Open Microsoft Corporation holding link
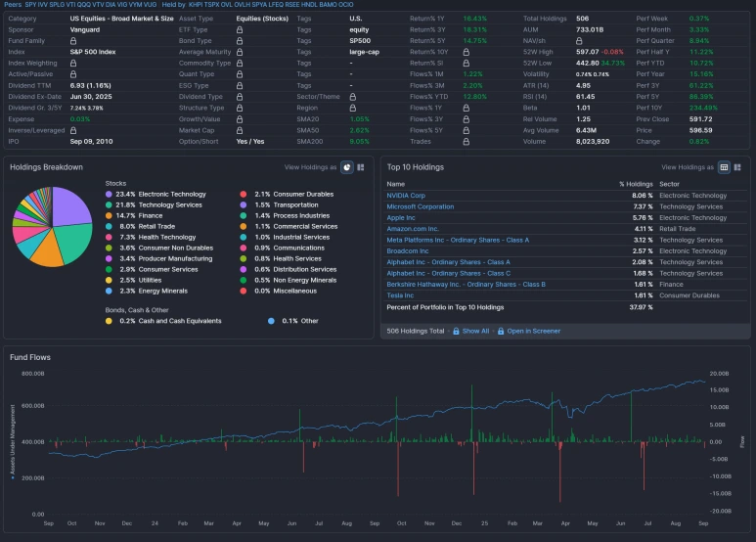Viewport: 756px width, 542px height. pos(421,206)
